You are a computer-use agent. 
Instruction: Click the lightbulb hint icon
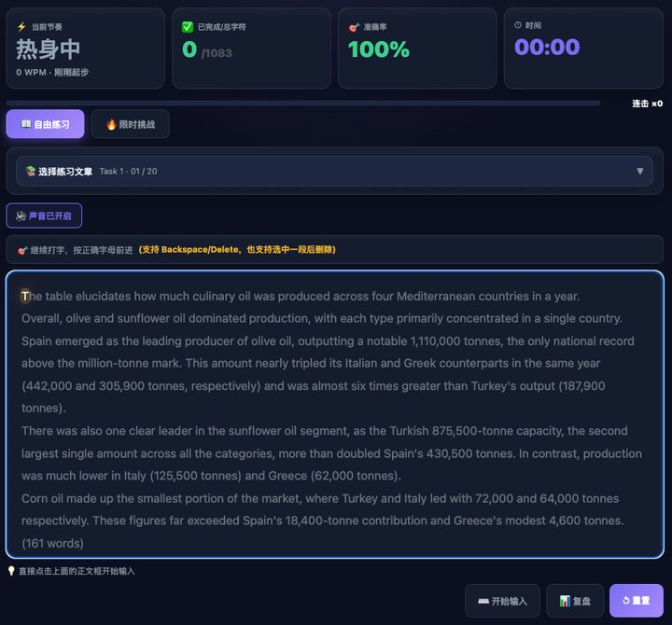pos(11,571)
